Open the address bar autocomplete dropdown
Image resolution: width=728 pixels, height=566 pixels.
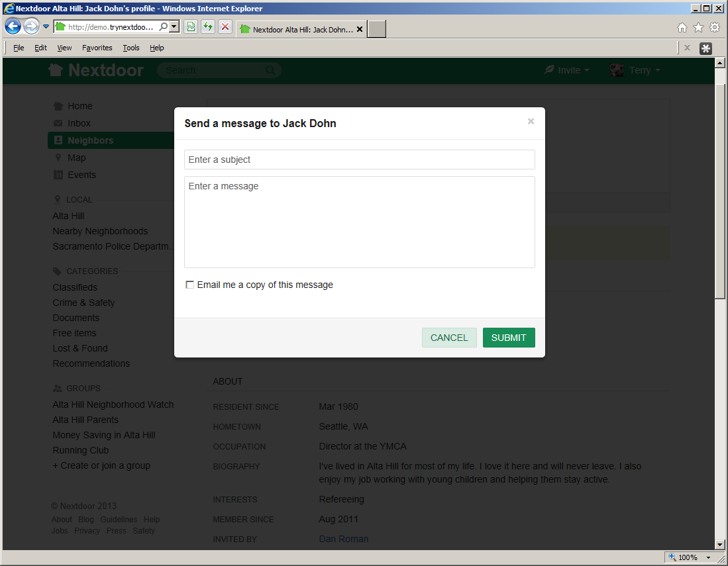click(x=174, y=27)
